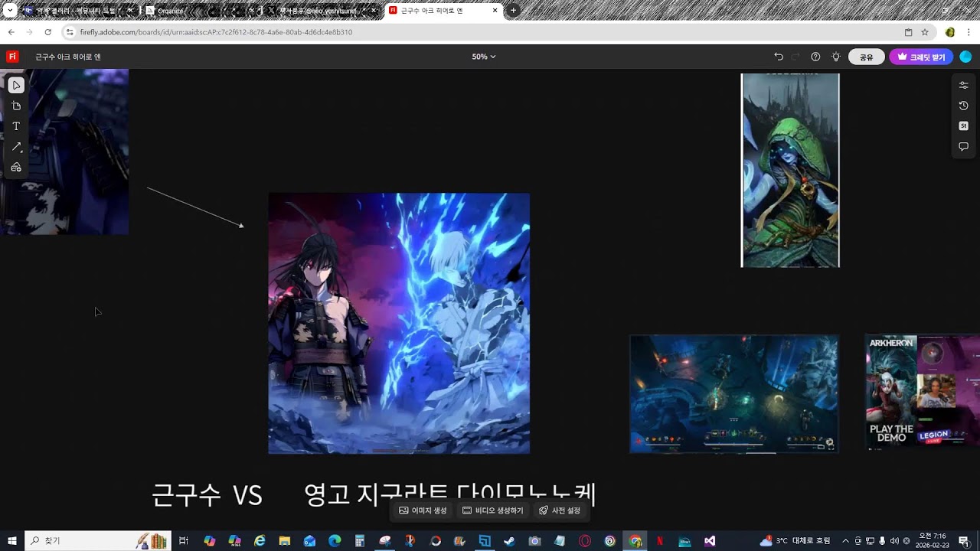Select the 근구수 VS text on the board

point(207,494)
